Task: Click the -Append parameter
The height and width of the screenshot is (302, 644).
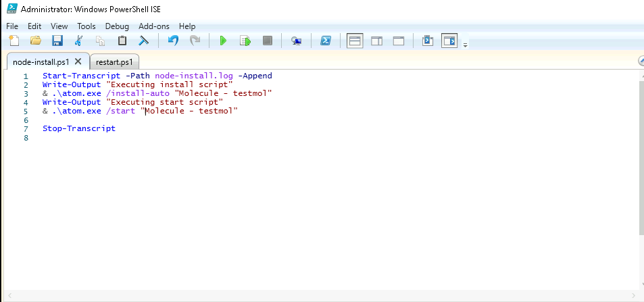Action: pos(255,76)
